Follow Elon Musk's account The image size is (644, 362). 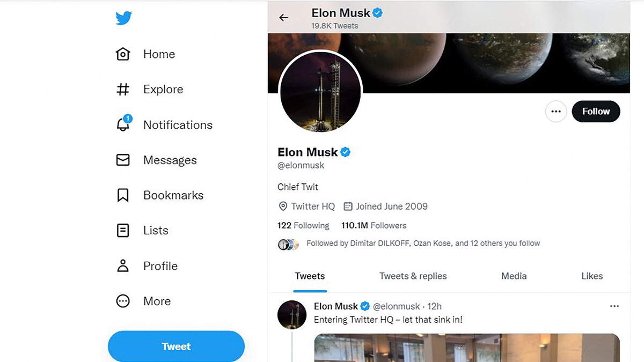[596, 112]
